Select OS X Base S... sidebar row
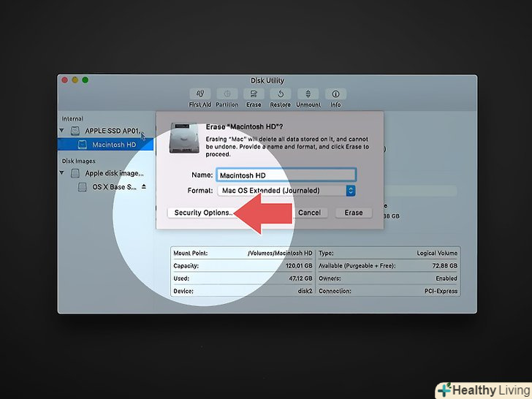The width and height of the screenshot is (532, 399). pyautogui.click(x=105, y=187)
